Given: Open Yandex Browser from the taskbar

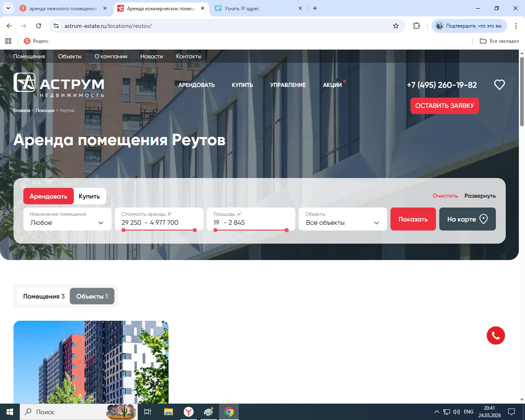Looking at the screenshot, I should [189, 412].
